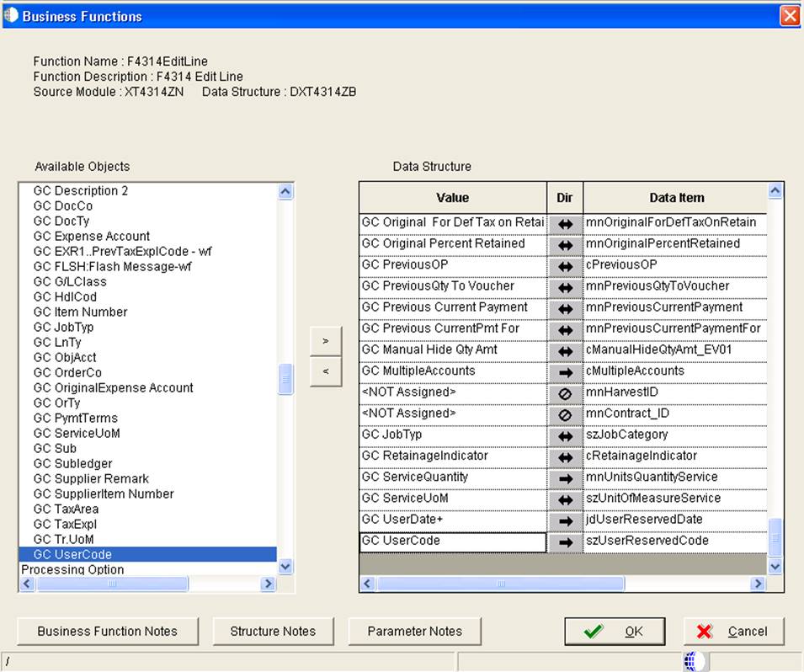The image size is (804, 672).
Task: Select GC OriginalExpense Account object
Action: tap(114, 388)
